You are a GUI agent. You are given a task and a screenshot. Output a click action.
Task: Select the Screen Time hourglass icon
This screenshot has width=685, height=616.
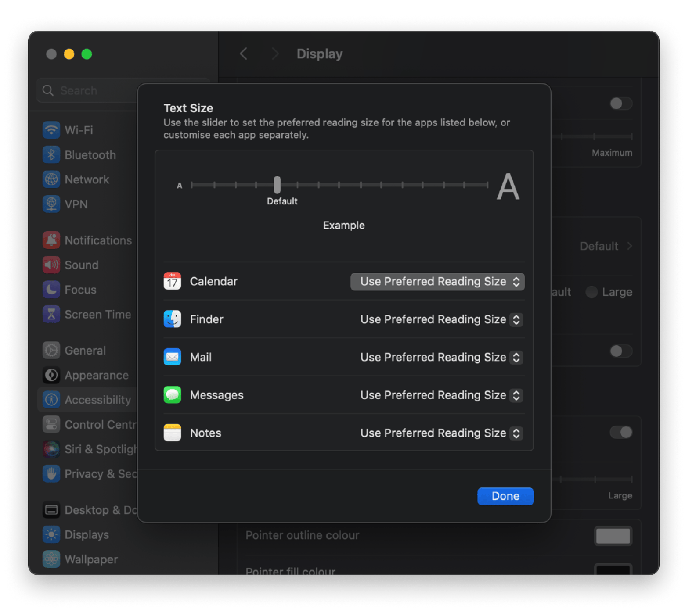(x=51, y=314)
